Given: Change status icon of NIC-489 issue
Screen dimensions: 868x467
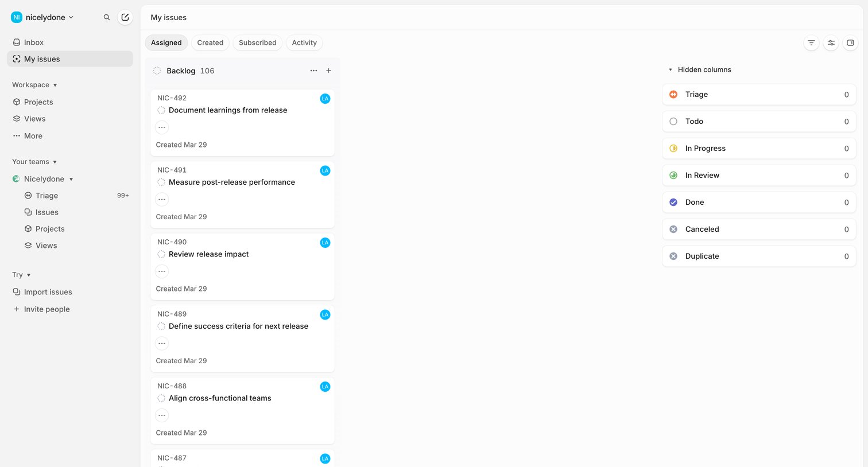Looking at the screenshot, I should click(161, 326).
